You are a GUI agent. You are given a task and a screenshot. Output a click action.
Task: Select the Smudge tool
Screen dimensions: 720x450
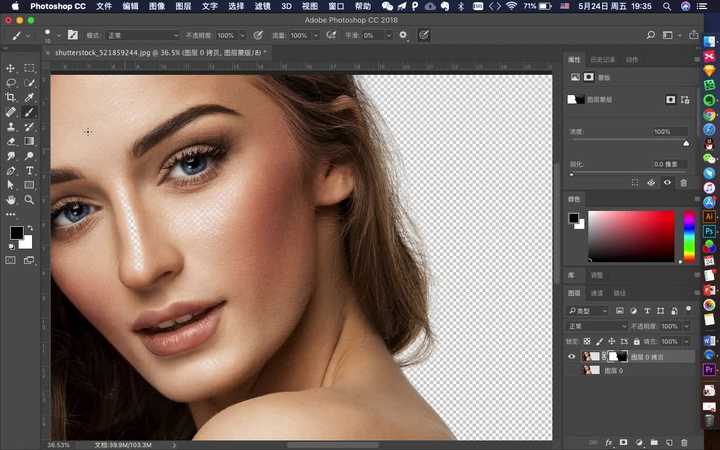click(10, 156)
